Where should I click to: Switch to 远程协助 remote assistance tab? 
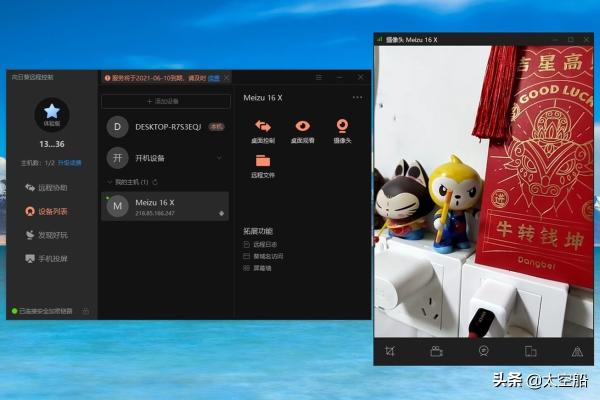(x=46, y=188)
